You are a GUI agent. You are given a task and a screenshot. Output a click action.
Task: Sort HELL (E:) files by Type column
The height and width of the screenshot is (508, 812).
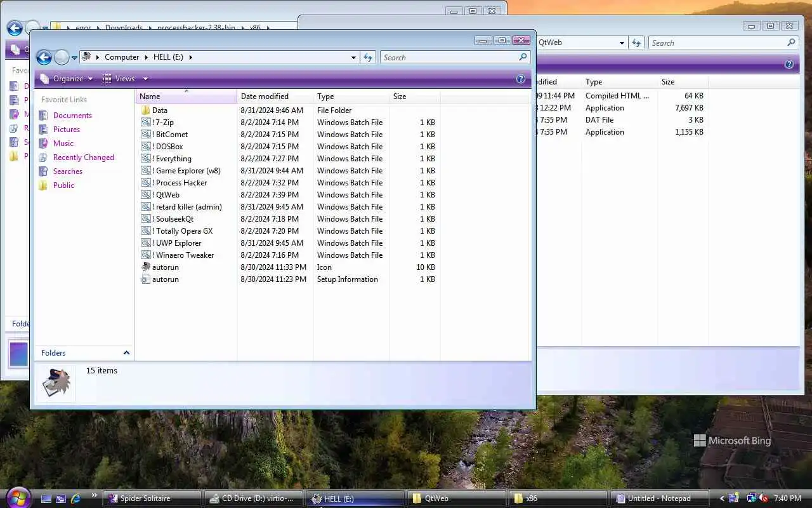[x=351, y=97]
